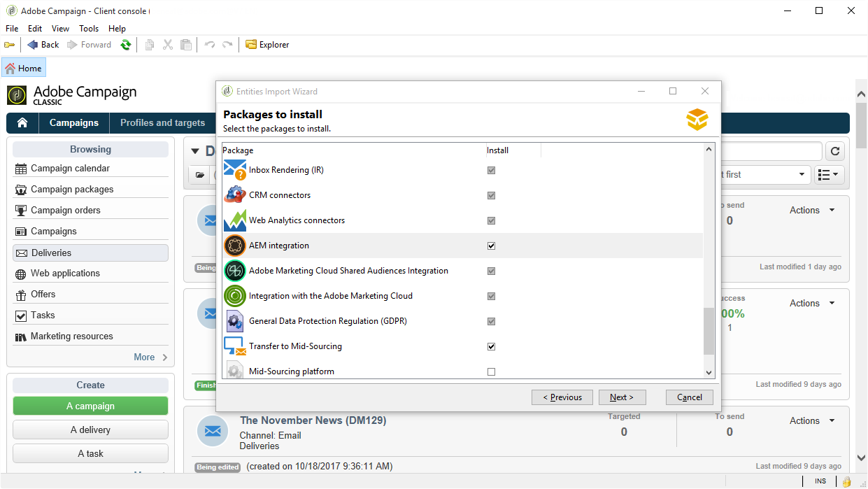The height and width of the screenshot is (489, 868).
Task: Open Actions dropdown for November News
Action: click(812, 420)
